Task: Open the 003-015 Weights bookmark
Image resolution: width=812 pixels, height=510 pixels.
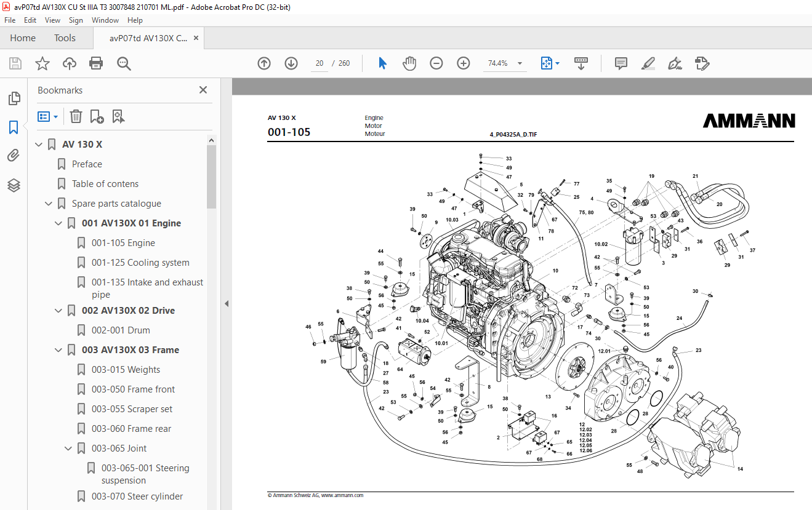Action: 126,370
